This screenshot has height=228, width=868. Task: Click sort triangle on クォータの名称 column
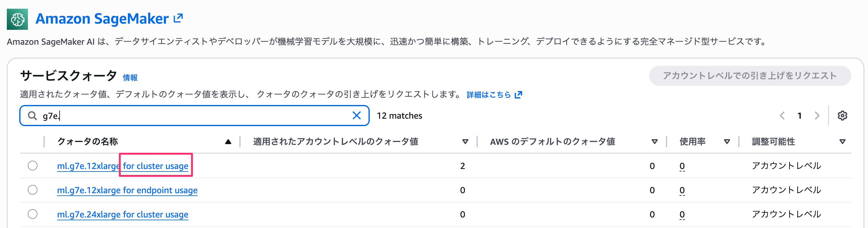tap(228, 141)
